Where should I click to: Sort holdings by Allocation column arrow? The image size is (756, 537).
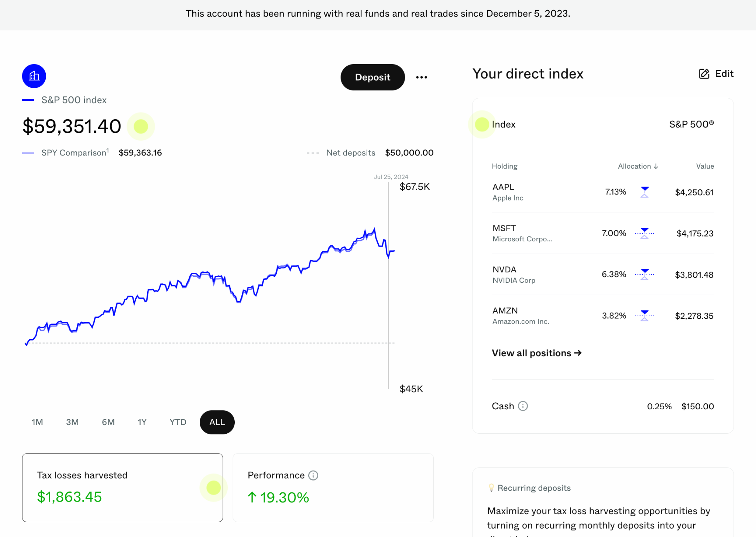click(656, 166)
